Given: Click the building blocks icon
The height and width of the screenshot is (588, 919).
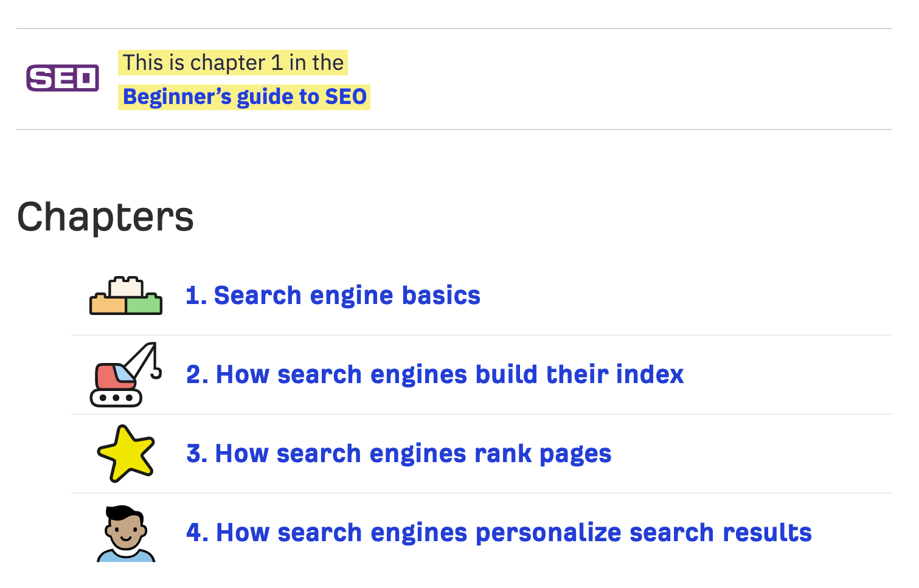Looking at the screenshot, I should point(126,296).
